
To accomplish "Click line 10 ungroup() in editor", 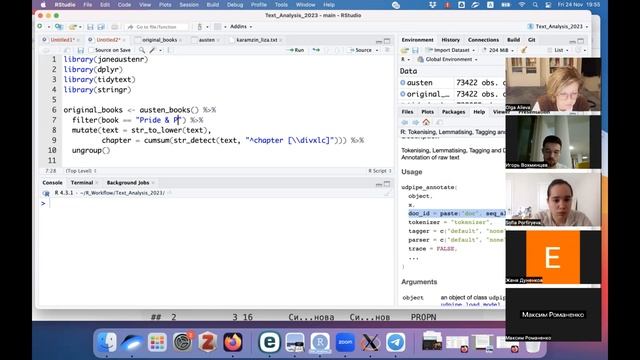I will [x=91, y=150].
